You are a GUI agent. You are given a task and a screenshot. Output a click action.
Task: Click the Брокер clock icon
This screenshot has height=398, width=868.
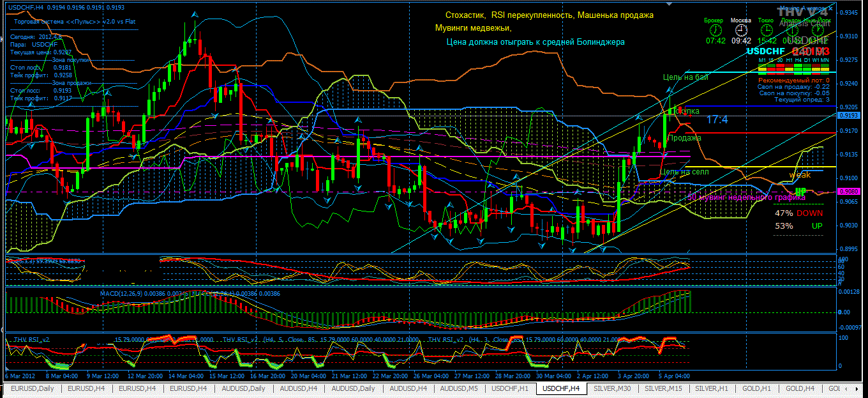[714, 29]
